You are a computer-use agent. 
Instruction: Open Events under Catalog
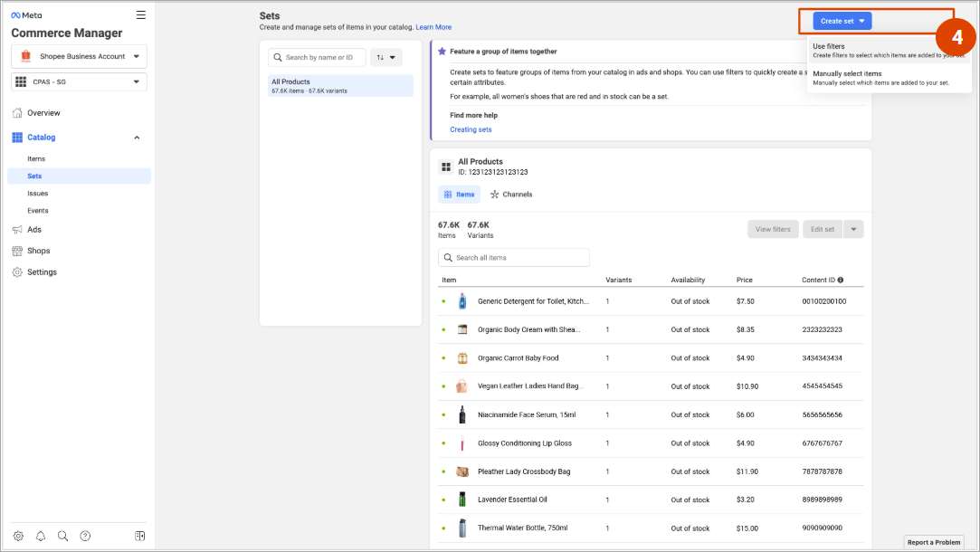(x=37, y=211)
